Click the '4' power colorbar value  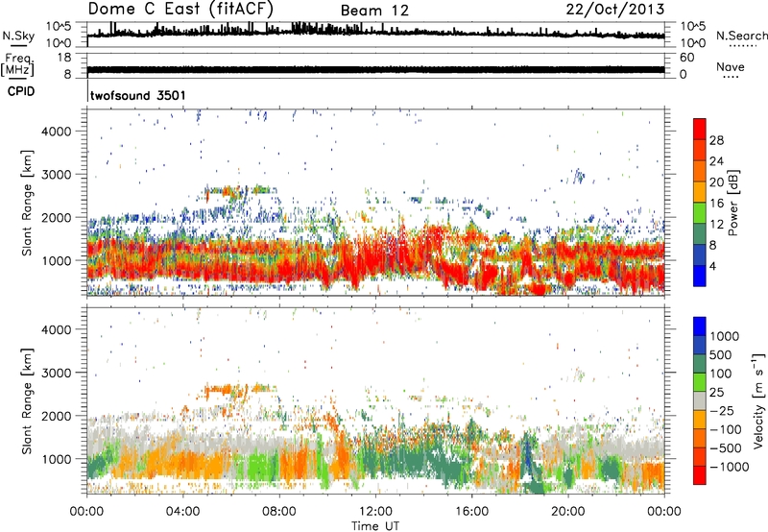click(x=712, y=267)
